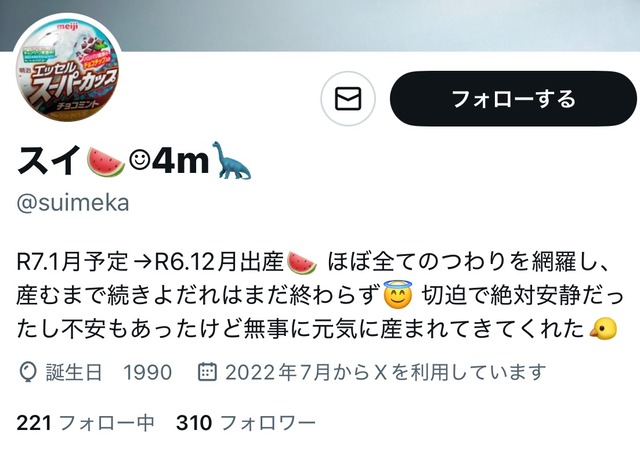This screenshot has width=640, height=459.
Task: Click 2022年7月からXを利用しています join date
Action: tap(385, 372)
